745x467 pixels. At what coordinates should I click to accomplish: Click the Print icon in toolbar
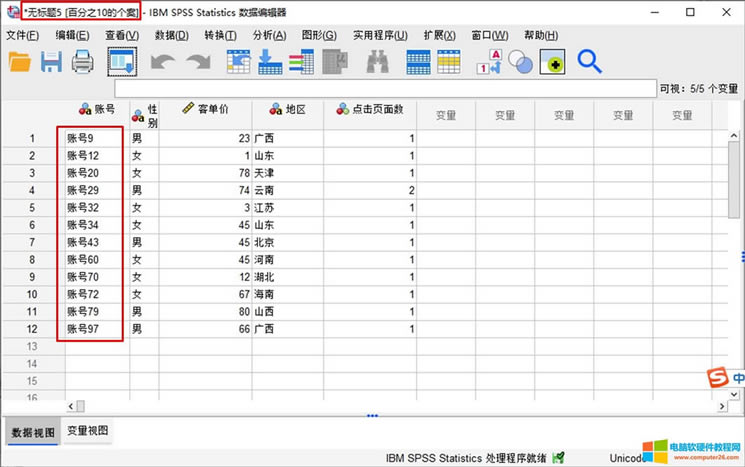82,62
